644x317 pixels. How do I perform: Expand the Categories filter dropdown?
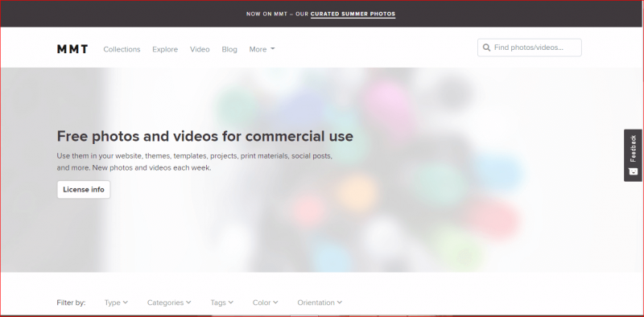(169, 303)
